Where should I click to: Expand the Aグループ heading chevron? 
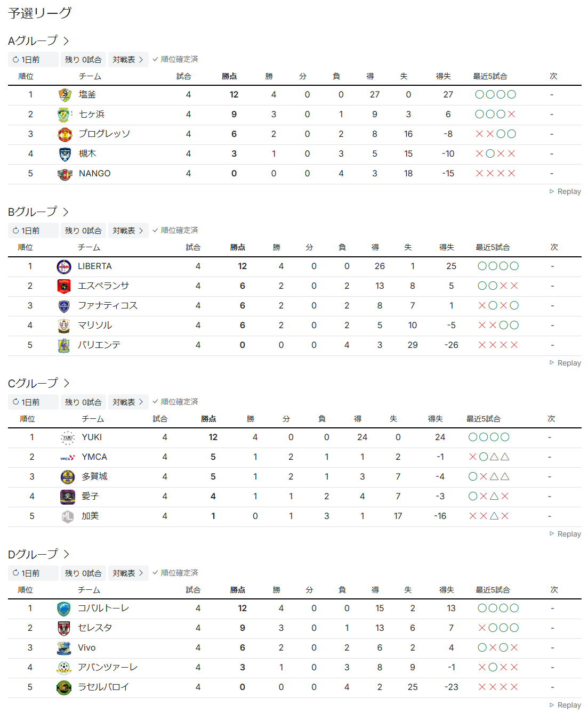[x=66, y=41]
